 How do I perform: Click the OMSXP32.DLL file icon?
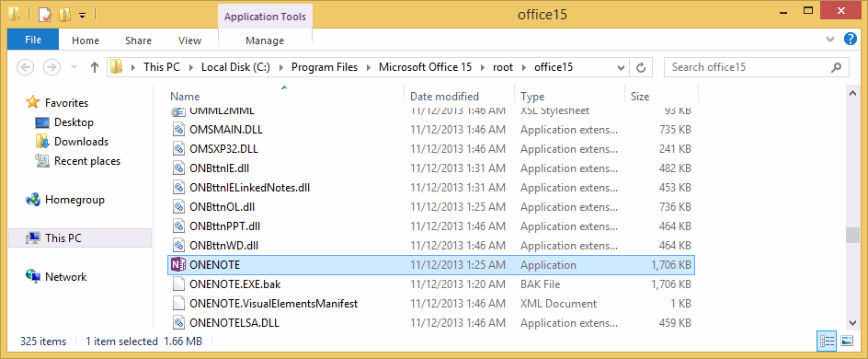point(177,149)
